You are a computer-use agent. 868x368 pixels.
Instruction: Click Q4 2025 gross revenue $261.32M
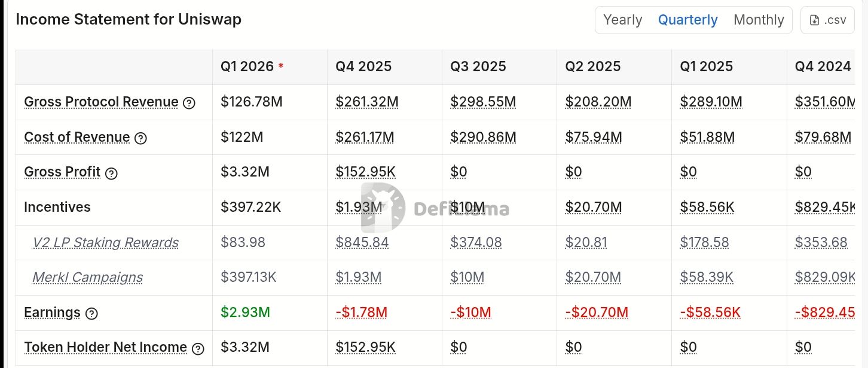(367, 102)
